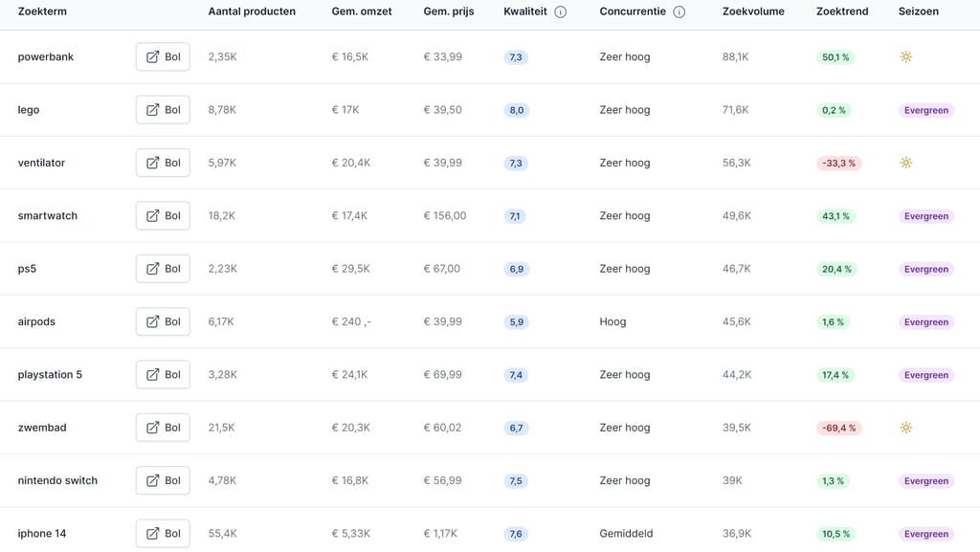
Task: Open the Bol link for airpods
Action: click(163, 322)
